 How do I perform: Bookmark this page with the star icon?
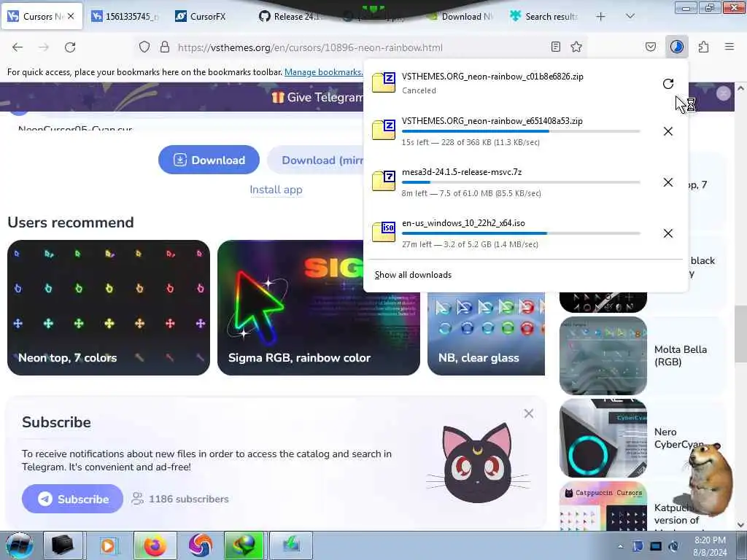click(x=576, y=47)
